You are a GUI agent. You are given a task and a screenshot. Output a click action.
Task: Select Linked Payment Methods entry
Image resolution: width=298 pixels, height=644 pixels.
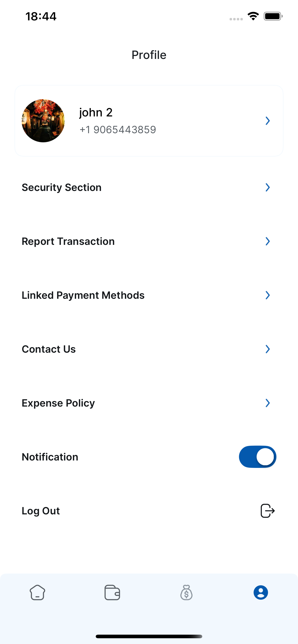click(x=83, y=295)
